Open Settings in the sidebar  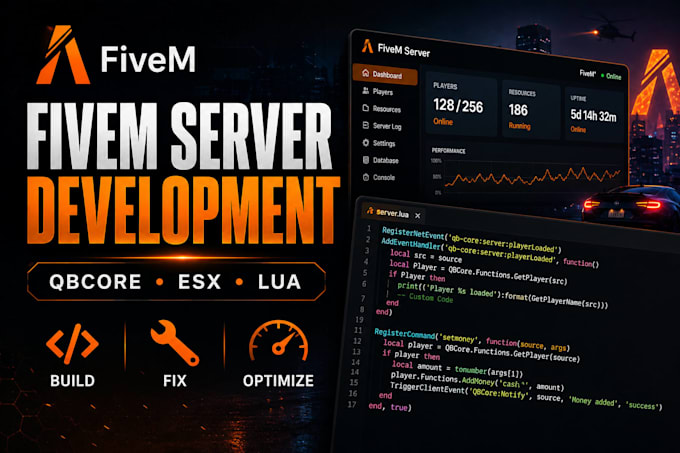(x=379, y=143)
